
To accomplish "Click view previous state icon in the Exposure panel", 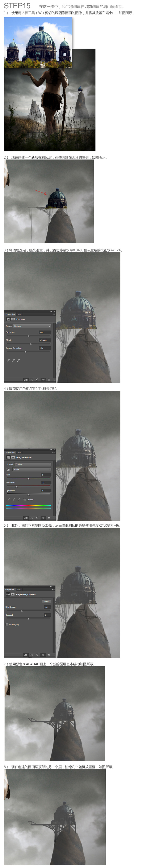I will (x=31, y=380).
